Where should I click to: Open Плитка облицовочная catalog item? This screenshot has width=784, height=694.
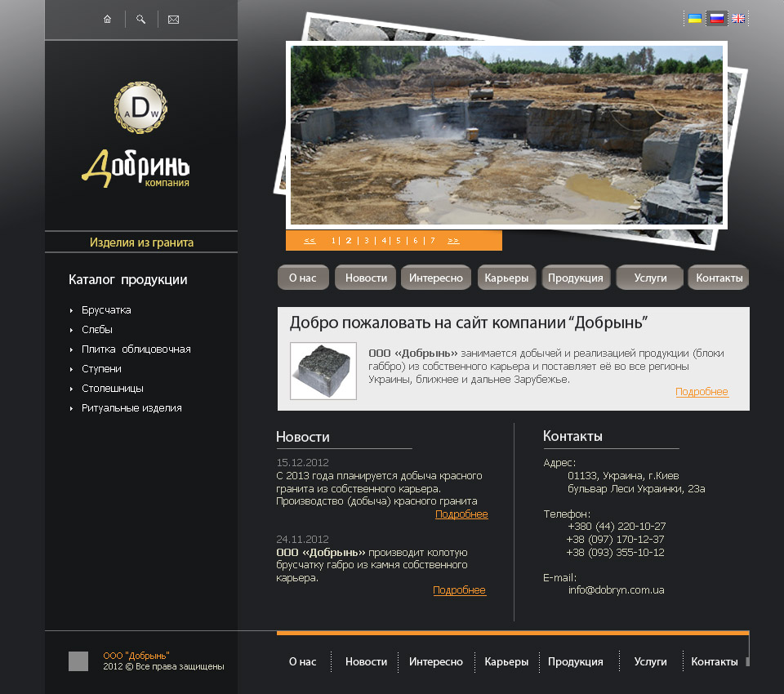click(x=136, y=349)
